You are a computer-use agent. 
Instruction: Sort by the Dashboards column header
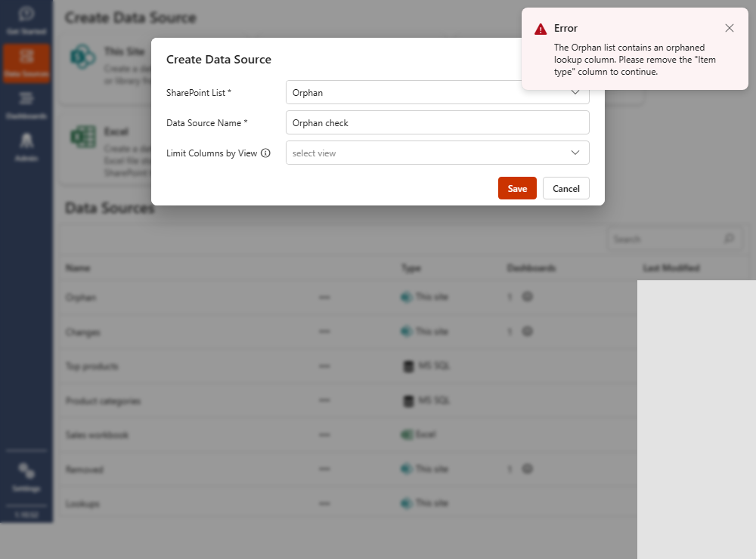(531, 268)
